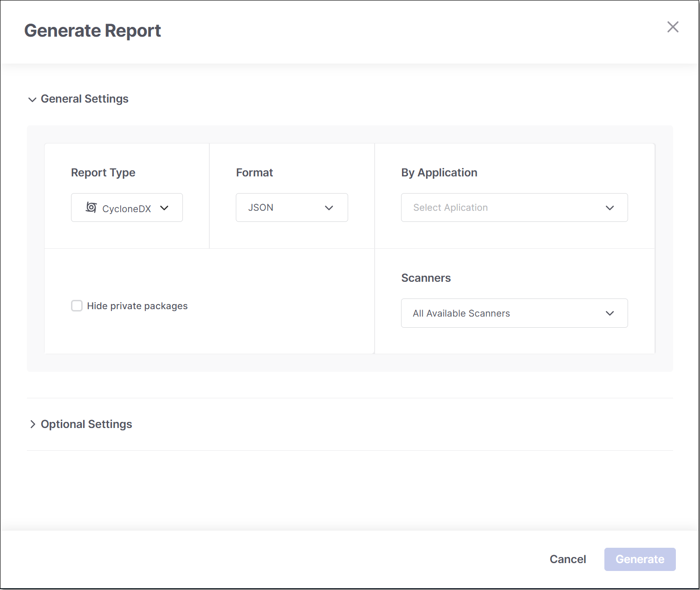This screenshot has width=700, height=590.
Task: Open the Report Type CycloneDX dropdown
Action: (x=127, y=207)
